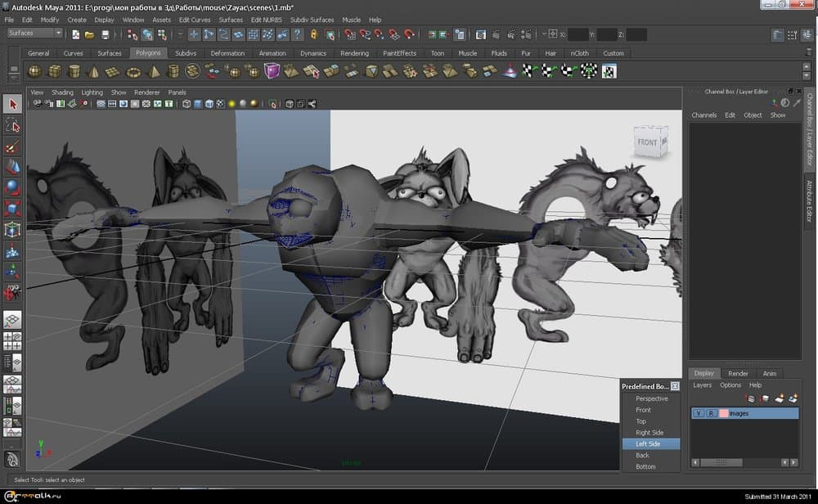Image resolution: width=818 pixels, height=504 pixels.
Task: Toggle the lock selection padlock icon
Action: coord(313,34)
